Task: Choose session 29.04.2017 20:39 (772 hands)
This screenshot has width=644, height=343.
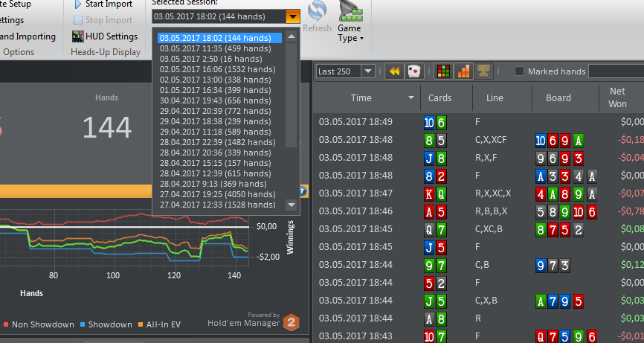Action: tap(216, 111)
